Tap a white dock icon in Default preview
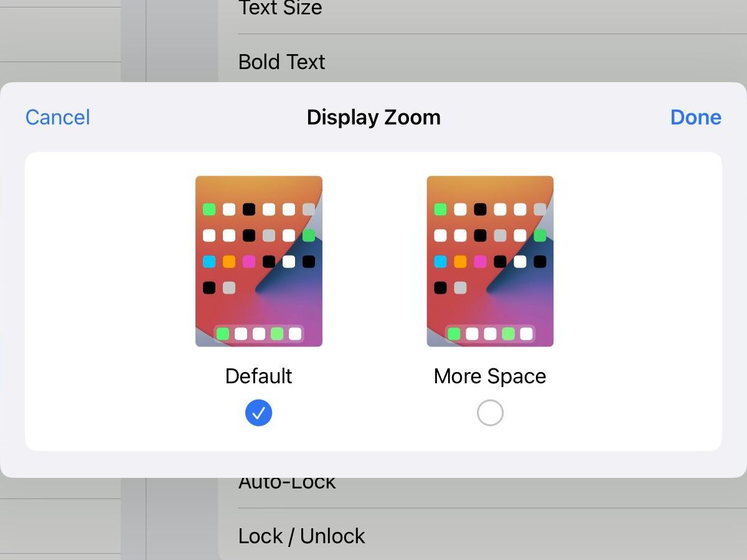Viewport: 747px width, 560px height. pos(240,334)
